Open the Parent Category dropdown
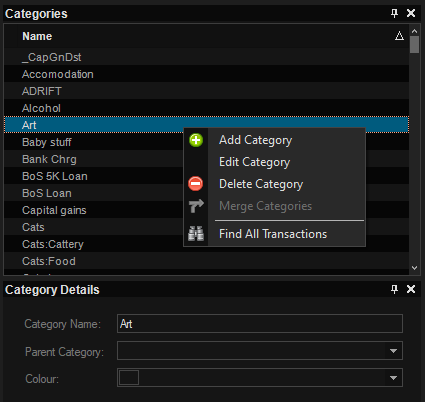This screenshot has width=425, height=402. click(x=393, y=351)
